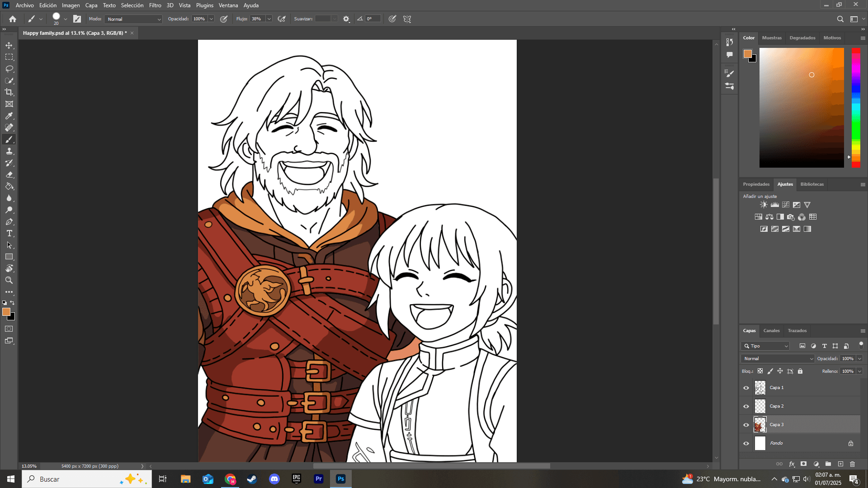Select the Paint Bucket tool
The height and width of the screenshot is (488, 868).
pos(9,186)
